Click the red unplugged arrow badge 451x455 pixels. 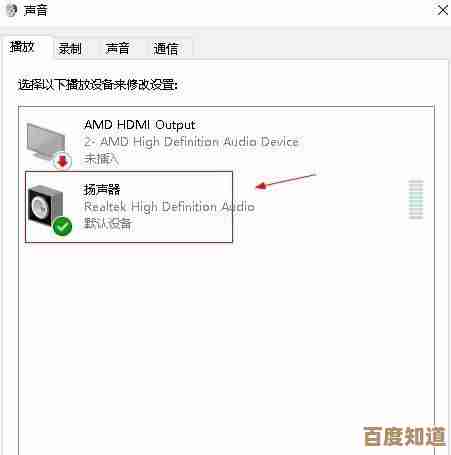click(62, 161)
